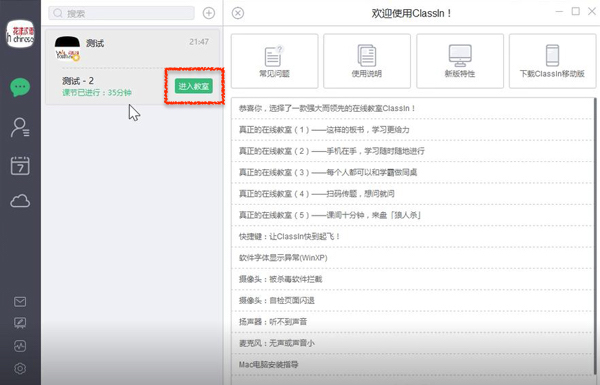This screenshot has width=600, height=385.
Task: Click the plus icon beside search
Action: click(x=209, y=13)
